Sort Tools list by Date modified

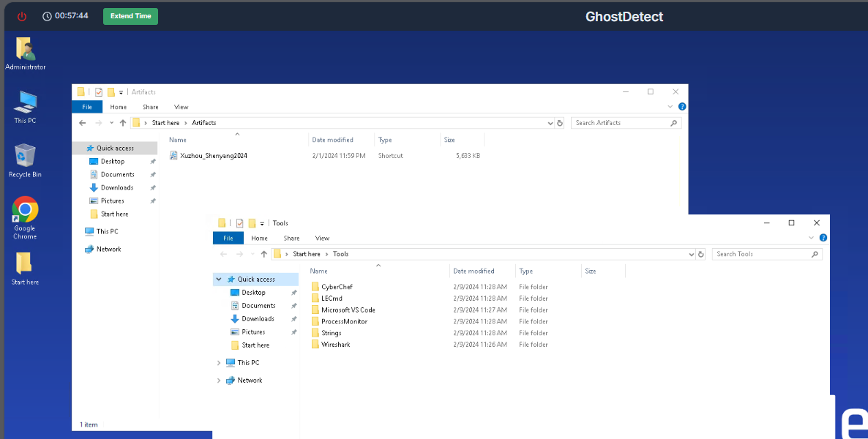pos(474,271)
